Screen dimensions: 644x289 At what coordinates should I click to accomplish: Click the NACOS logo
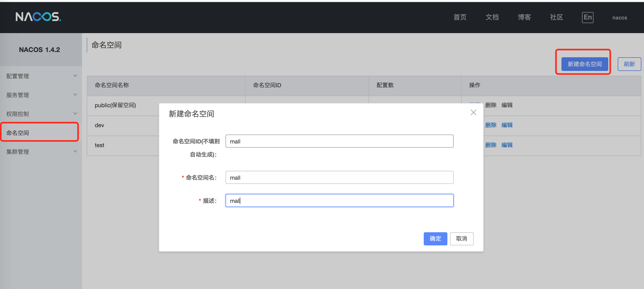38,17
